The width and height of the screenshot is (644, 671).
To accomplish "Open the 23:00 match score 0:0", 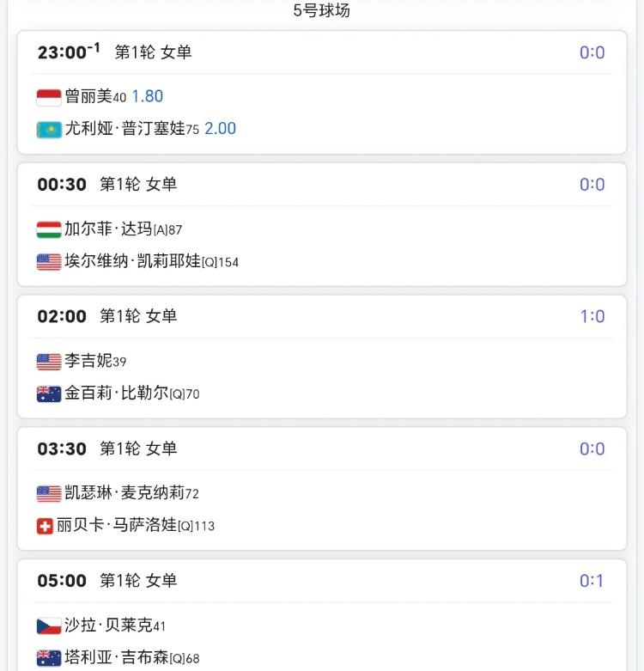I will (x=592, y=52).
